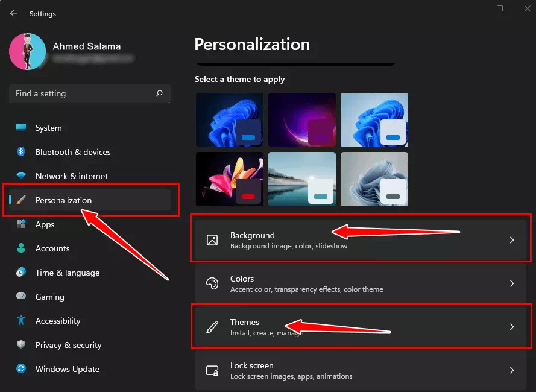
Task: Select the Privacy shield icon
Action: 21,344
